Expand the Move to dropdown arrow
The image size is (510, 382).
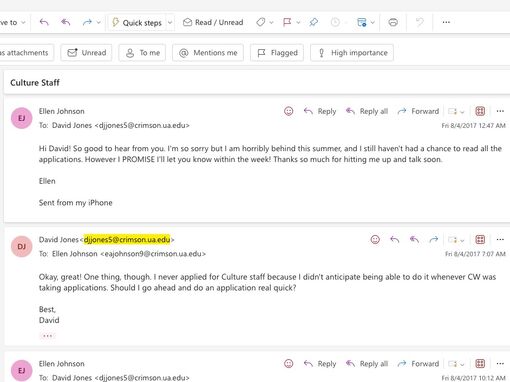[23, 22]
